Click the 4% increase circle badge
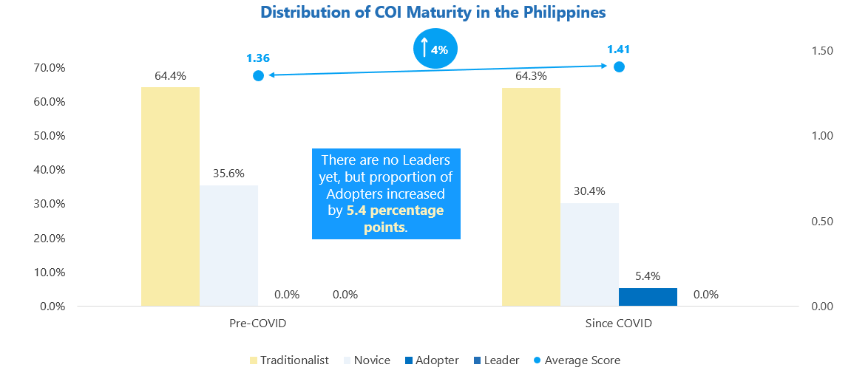The height and width of the screenshot is (373, 868). coord(435,50)
